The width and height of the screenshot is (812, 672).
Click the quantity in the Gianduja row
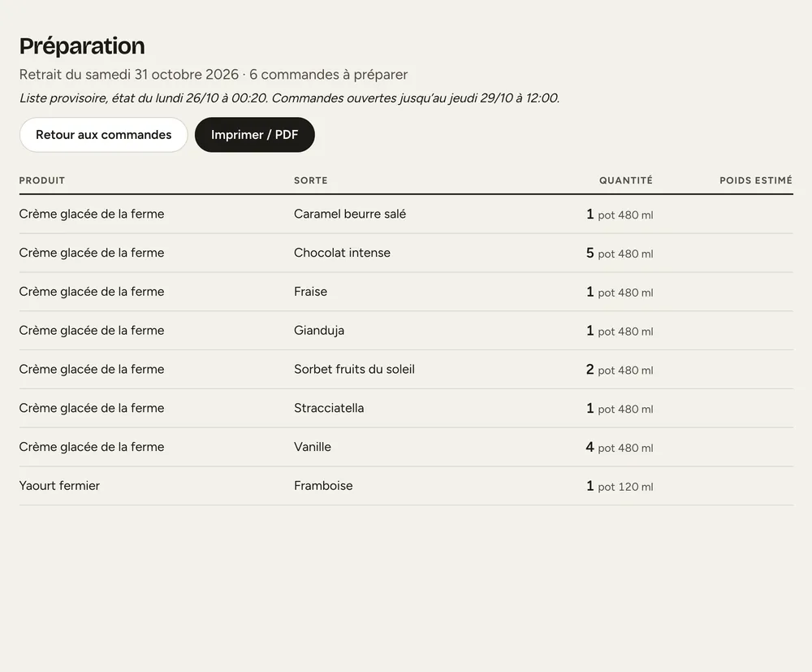tap(620, 331)
